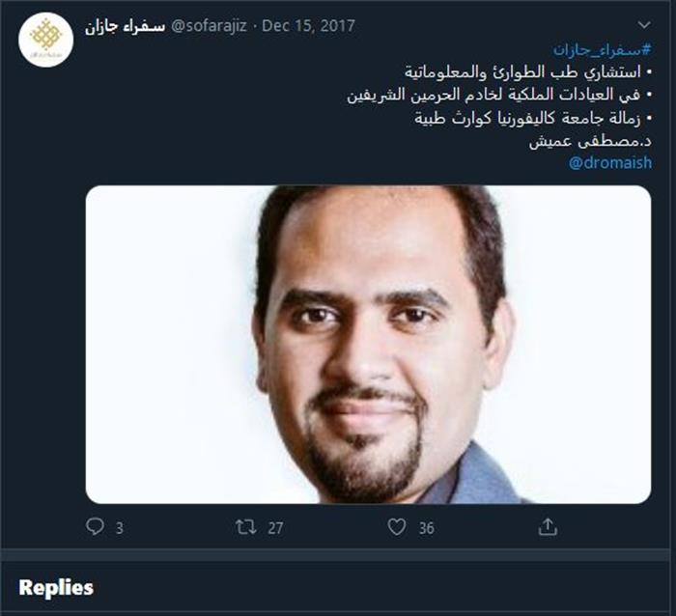Open the share menu via the upload icon

point(548,526)
